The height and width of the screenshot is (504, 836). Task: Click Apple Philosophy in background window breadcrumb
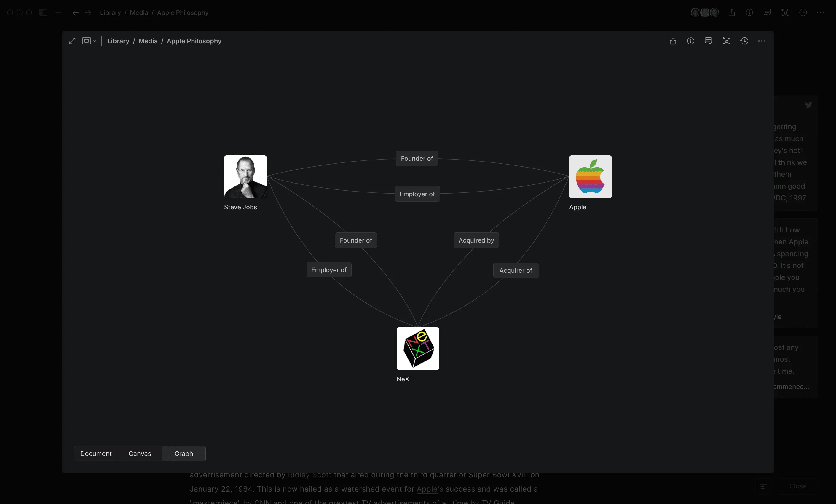pyautogui.click(x=183, y=12)
